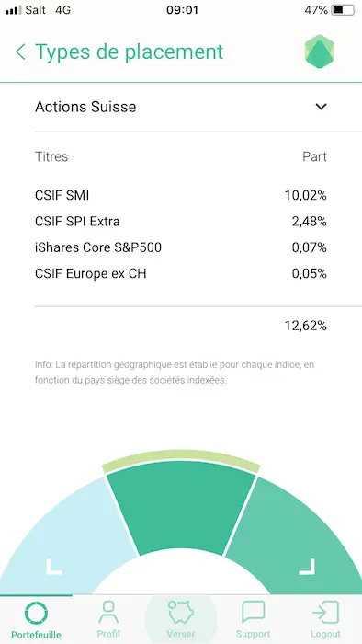Image resolution: width=362 pixels, height=644 pixels.
Task: Select the iShares Core S&P500 row
Action: [x=181, y=247]
